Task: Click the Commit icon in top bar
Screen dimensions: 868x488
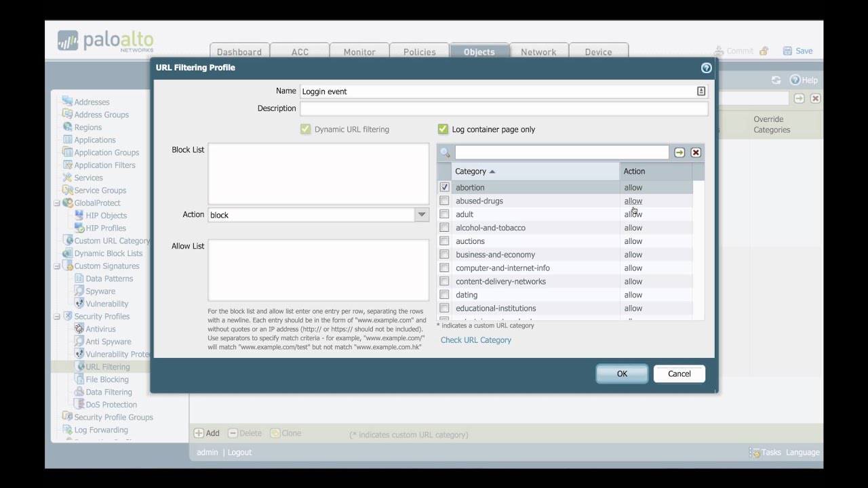Action: coord(719,51)
